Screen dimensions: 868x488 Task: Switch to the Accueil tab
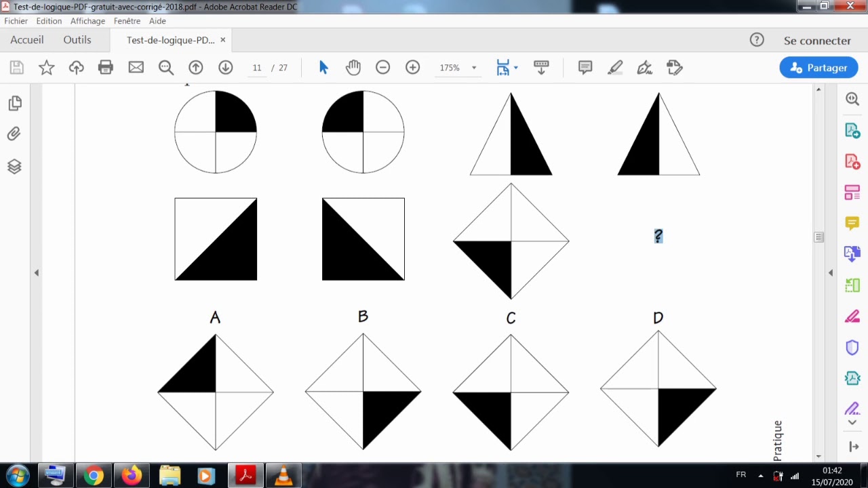pyautogui.click(x=27, y=40)
